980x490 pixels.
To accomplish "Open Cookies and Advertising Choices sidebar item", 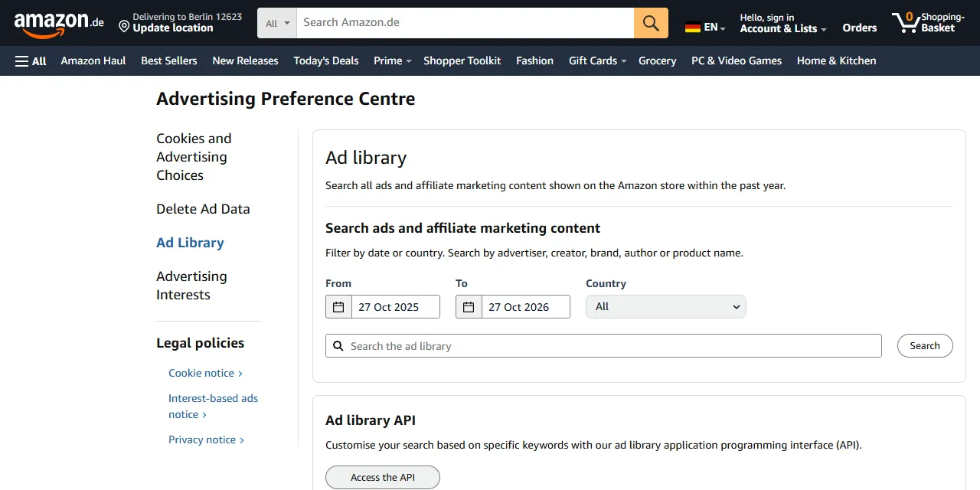I will [x=194, y=157].
